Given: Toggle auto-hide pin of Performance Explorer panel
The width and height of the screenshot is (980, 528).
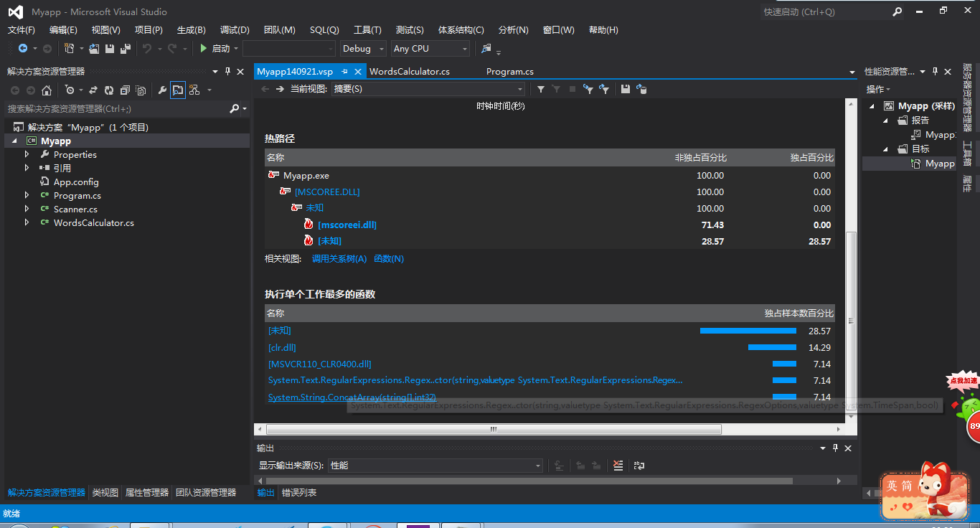Looking at the screenshot, I should pos(935,71).
